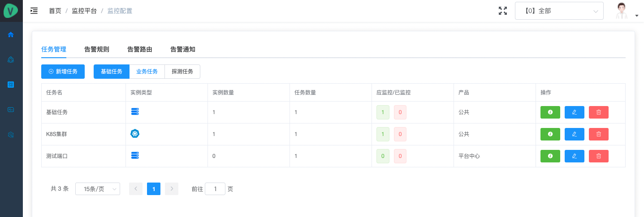Click red tag 0 in 基础任务 row

400,112
